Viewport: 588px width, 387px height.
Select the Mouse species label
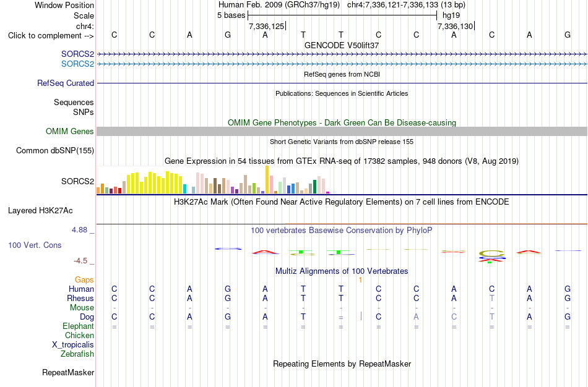82,308
